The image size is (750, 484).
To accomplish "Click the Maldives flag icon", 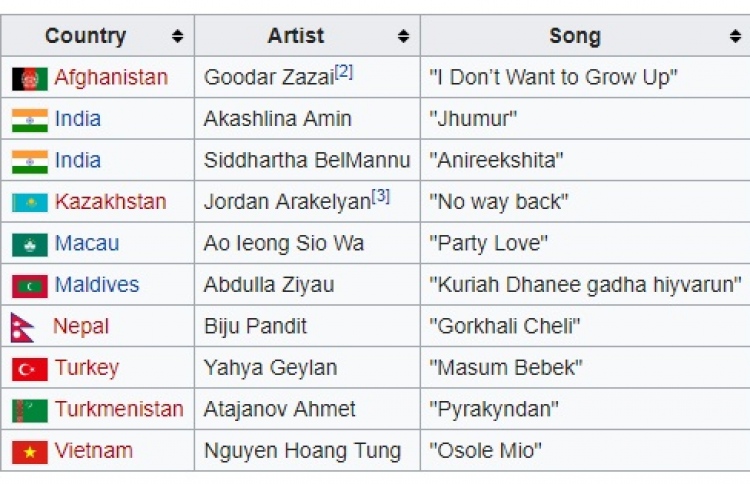I will (30, 286).
